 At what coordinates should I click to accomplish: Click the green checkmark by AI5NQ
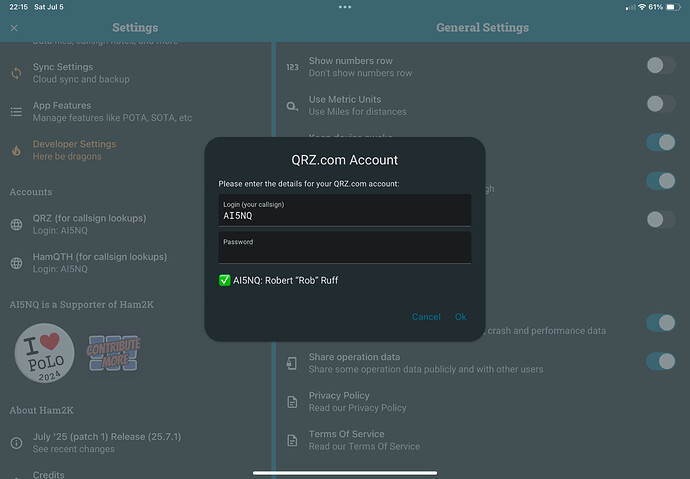point(224,280)
